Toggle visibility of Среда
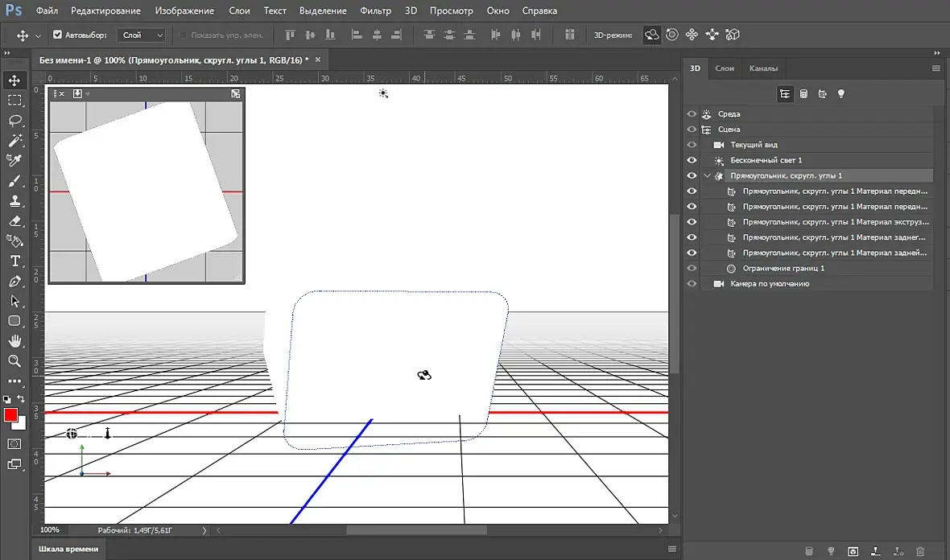The width and height of the screenshot is (950, 560). tap(692, 114)
